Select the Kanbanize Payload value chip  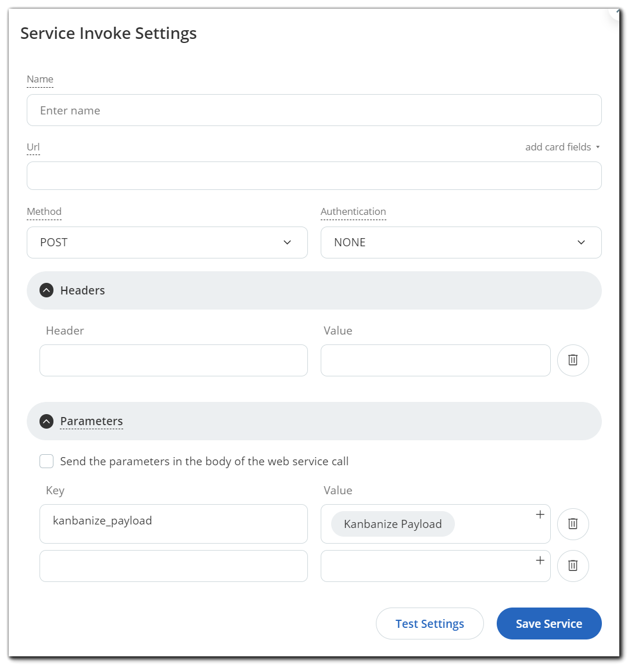392,524
